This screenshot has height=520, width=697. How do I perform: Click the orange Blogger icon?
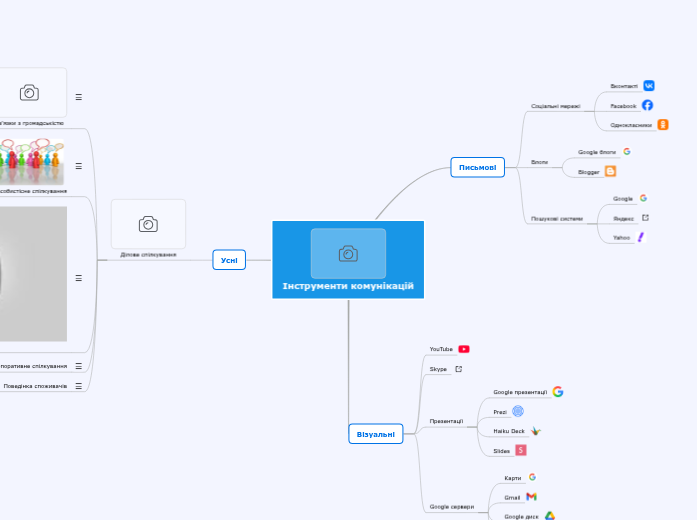610,172
